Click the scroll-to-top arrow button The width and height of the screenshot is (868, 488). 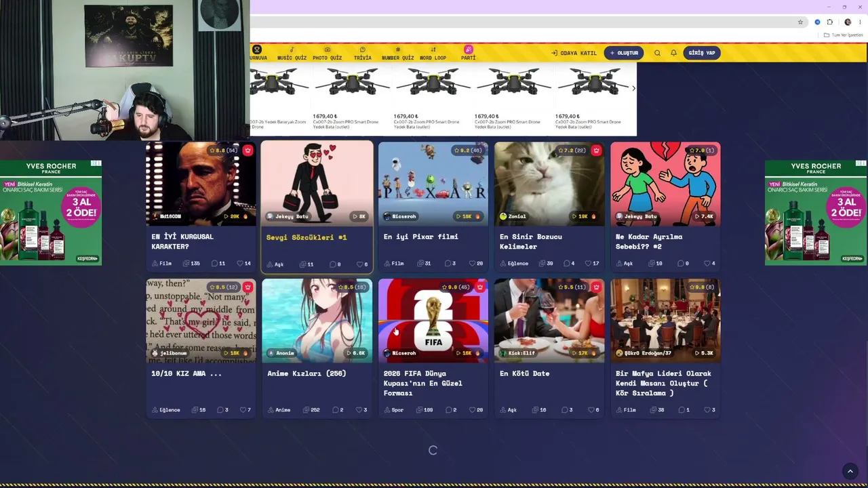[850, 471]
